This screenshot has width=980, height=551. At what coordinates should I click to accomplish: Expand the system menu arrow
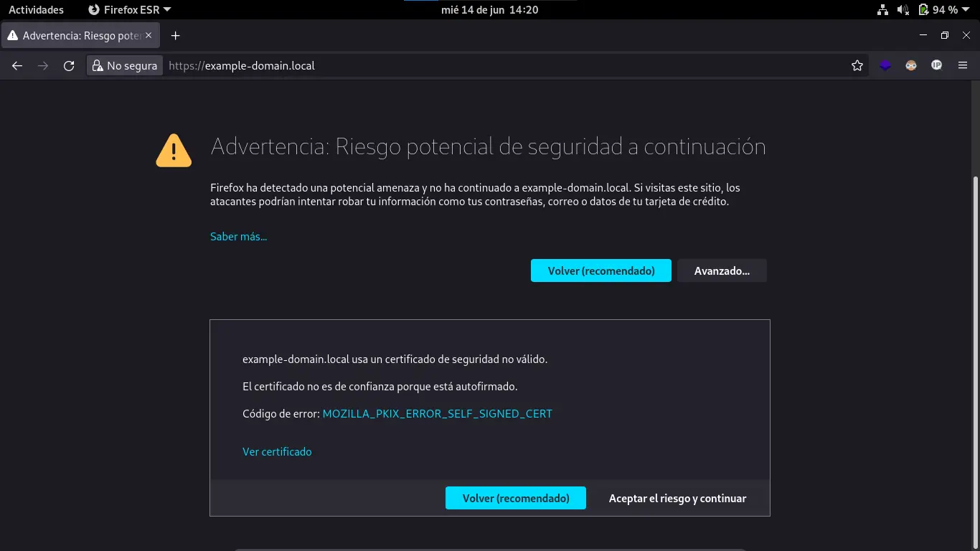[x=966, y=10]
